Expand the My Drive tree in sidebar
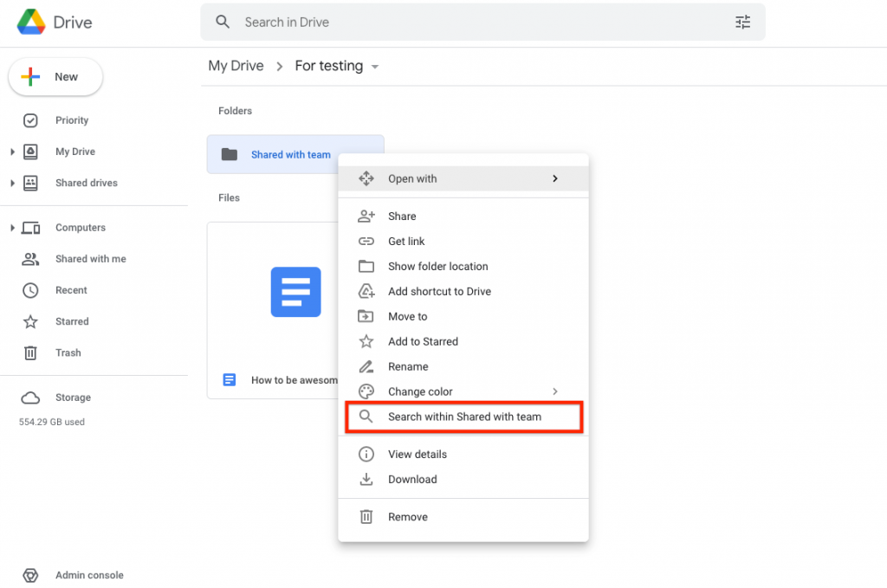Screen dimensions: 887x588 click(x=12, y=152)
